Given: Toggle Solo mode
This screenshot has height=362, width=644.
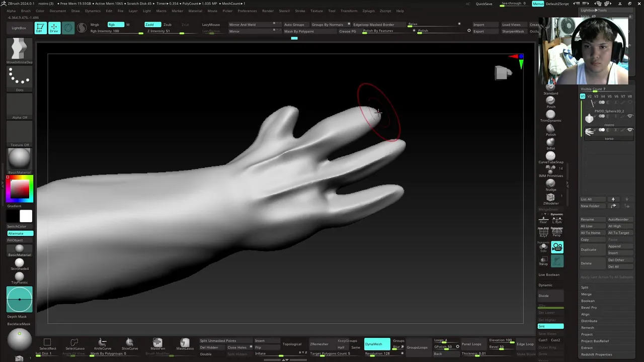Looking at the screenshot, I should tap(543, 247).
